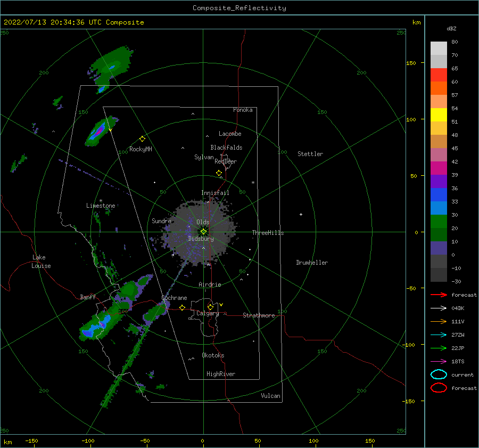Viewport: 479px width, 448px height.
Task: Click the magenta 18TS arrow icon
Action: click(x=439, y=362)
